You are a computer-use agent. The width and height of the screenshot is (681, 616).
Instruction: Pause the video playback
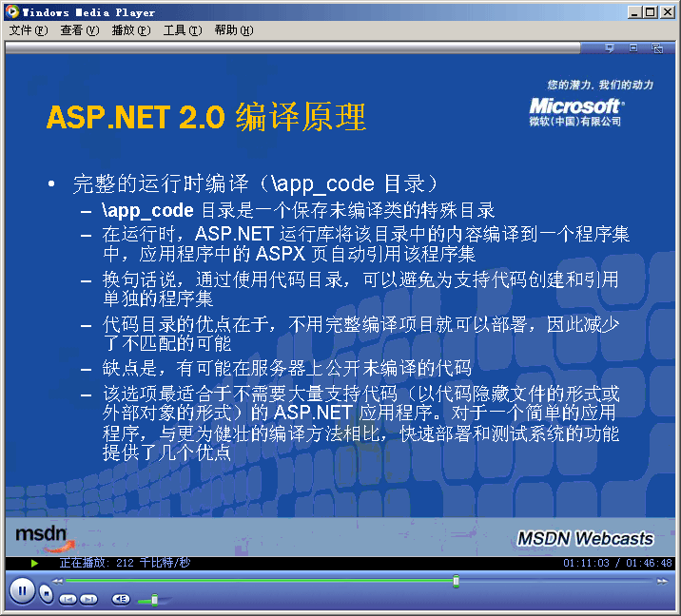pyautogui.click(x=22, y=591)
